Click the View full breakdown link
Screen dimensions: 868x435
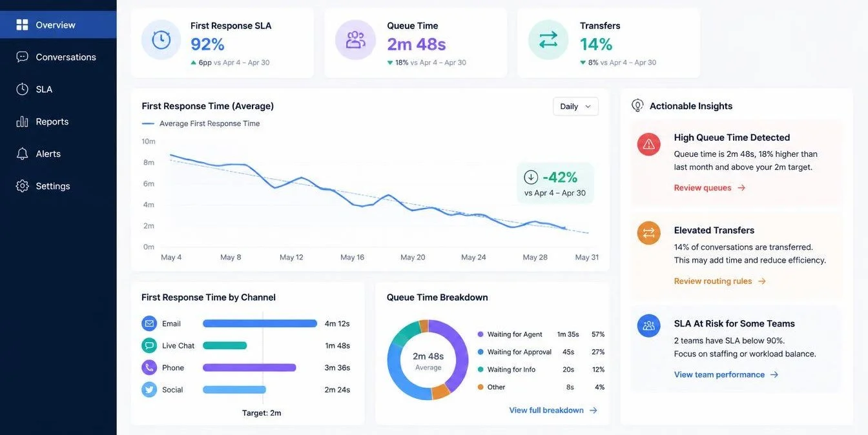[546, 410]
